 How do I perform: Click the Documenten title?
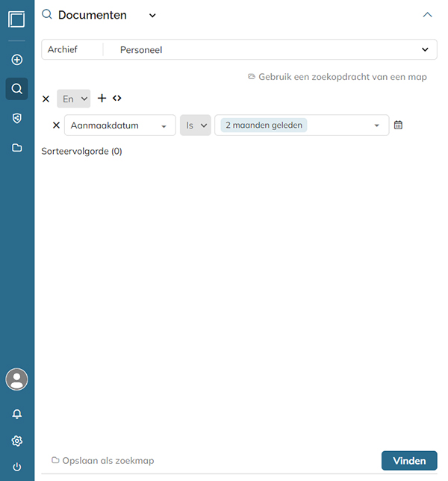[93, 15]
